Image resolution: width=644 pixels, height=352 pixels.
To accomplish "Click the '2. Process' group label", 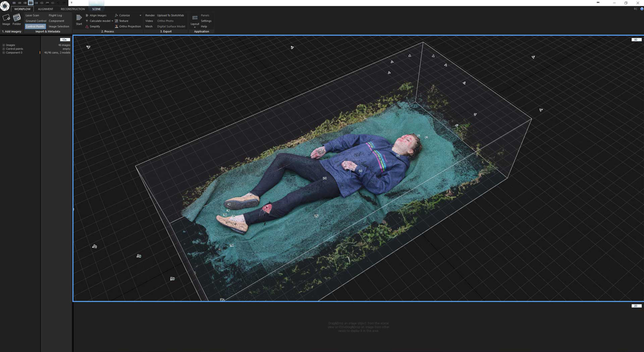I will pos(108,32).
